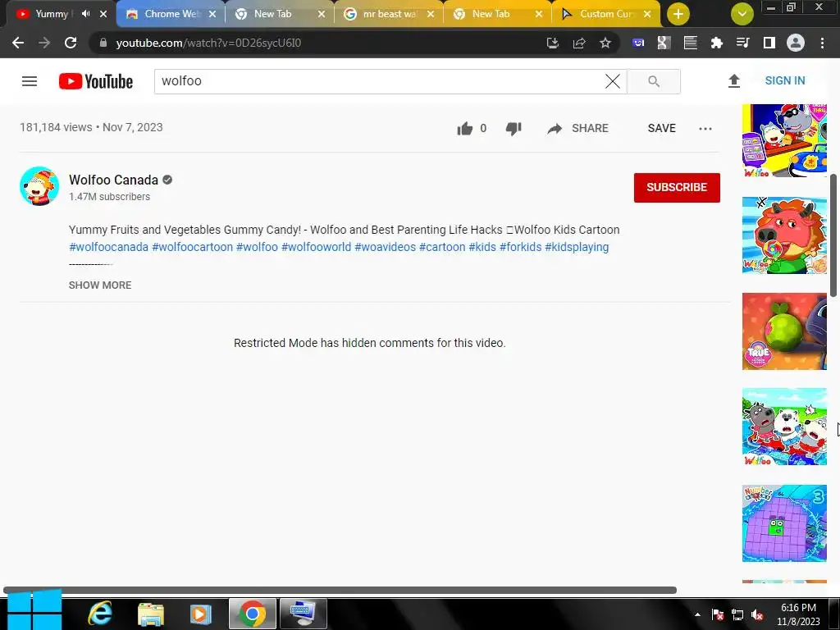Click the SAVE button
840x630 pixels.
(x=662, y=129)
